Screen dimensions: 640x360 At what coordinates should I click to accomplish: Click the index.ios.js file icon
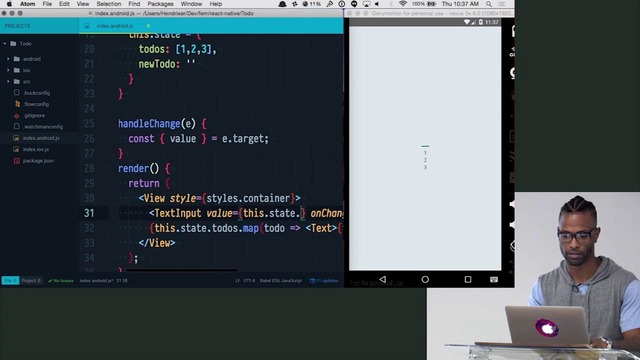point(17,149)
